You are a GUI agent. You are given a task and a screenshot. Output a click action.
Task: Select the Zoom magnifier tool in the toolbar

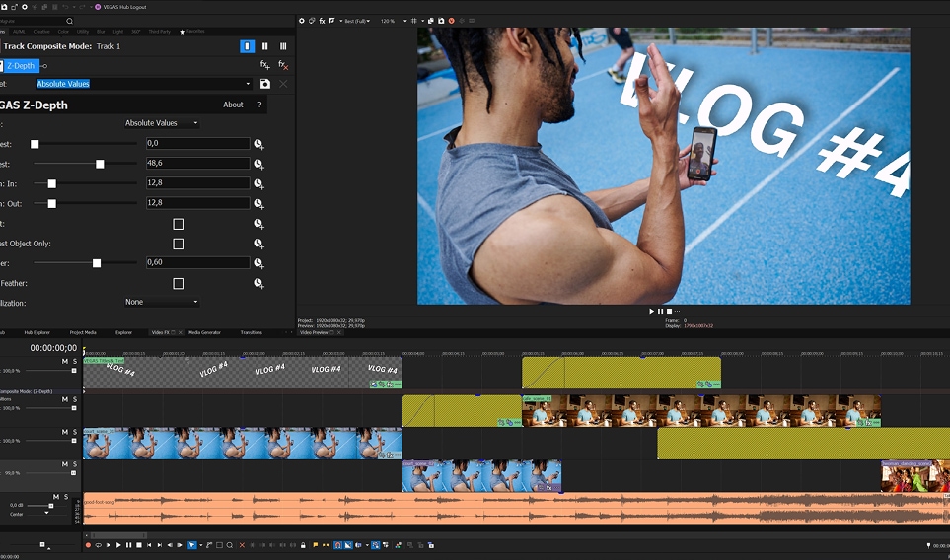tap(230, 545)
